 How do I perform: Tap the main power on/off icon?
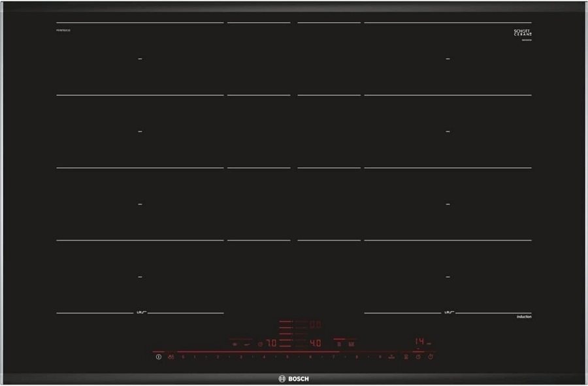pyautogui.click(x=430, y=357)
